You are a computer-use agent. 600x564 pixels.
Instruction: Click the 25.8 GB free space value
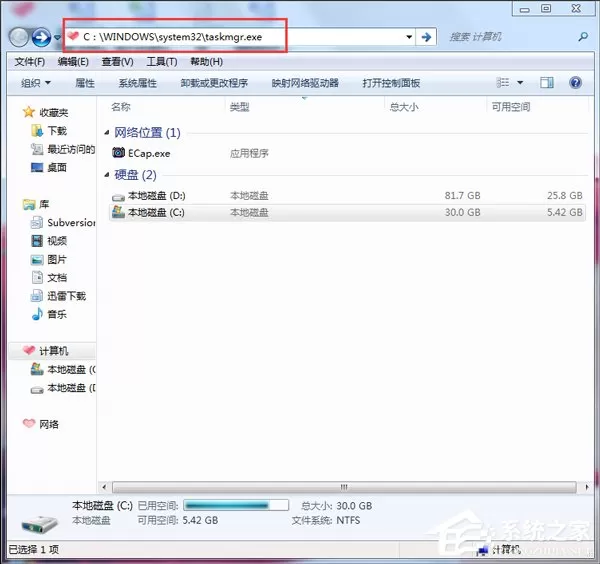(564, 196)
